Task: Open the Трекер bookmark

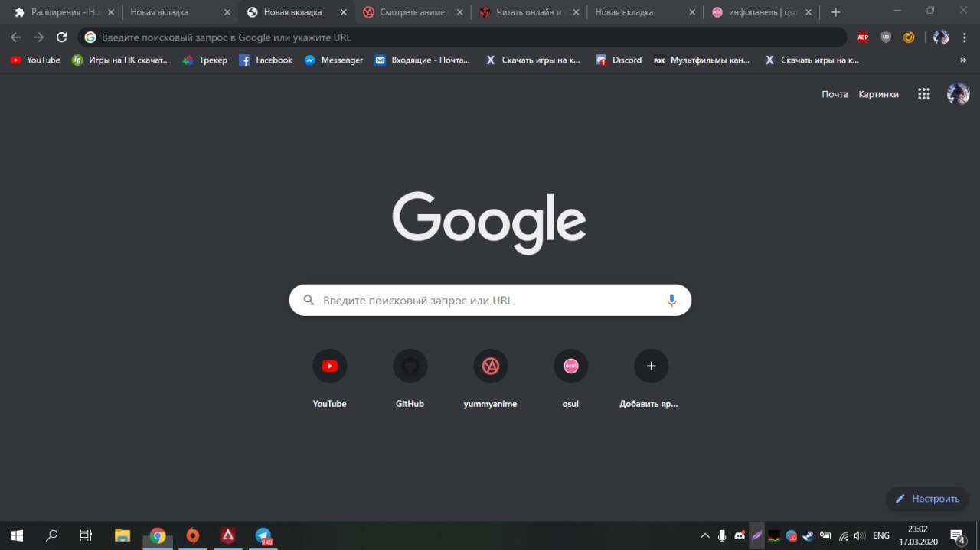Action: point(204,60)
